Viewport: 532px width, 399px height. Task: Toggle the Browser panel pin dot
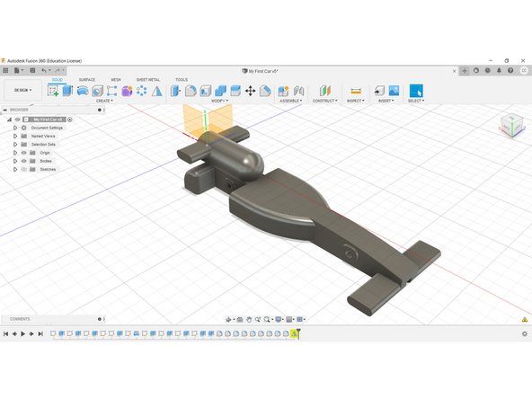click(x=100, y=110)
